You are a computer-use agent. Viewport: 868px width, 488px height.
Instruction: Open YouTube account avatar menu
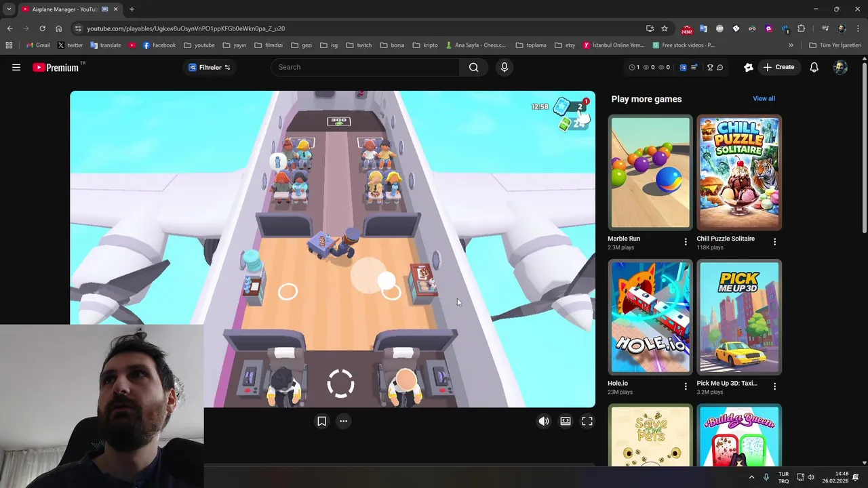(x=840, y=67)
